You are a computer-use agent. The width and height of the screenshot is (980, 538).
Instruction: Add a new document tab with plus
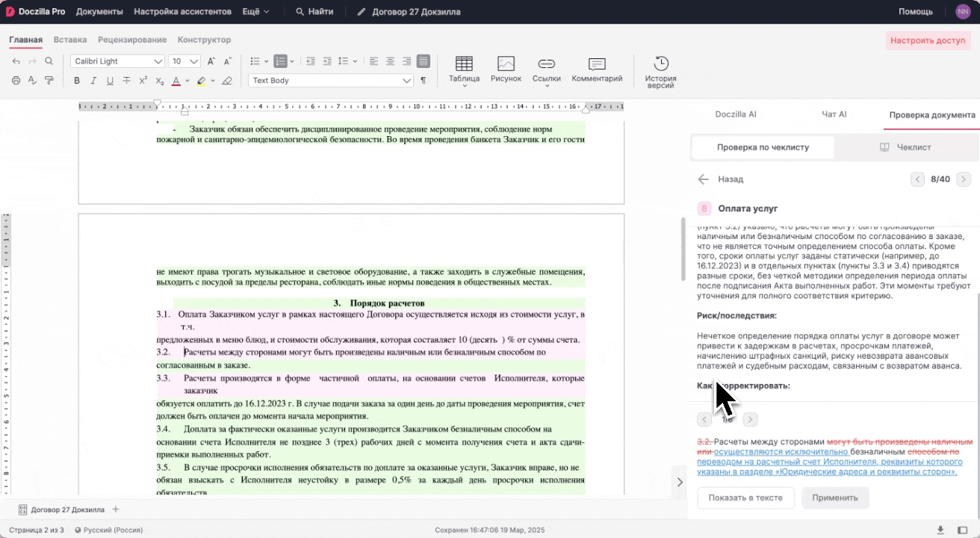(116, 510)
